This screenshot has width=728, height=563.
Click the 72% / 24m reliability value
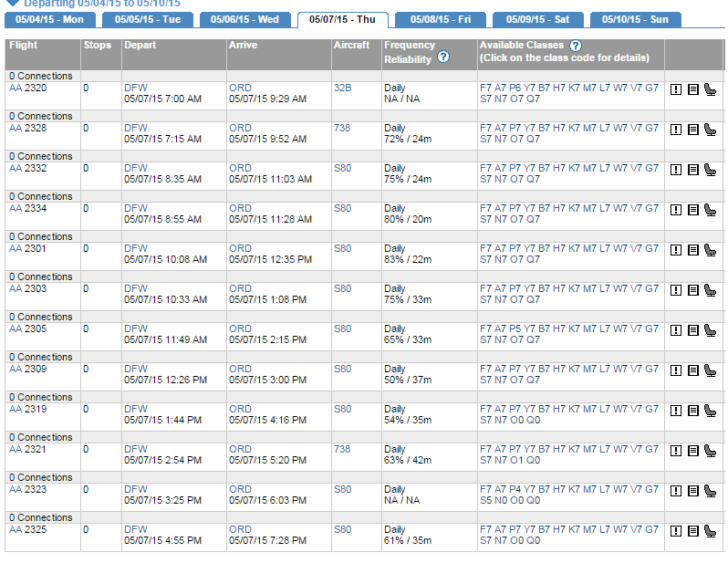(408, 139)
